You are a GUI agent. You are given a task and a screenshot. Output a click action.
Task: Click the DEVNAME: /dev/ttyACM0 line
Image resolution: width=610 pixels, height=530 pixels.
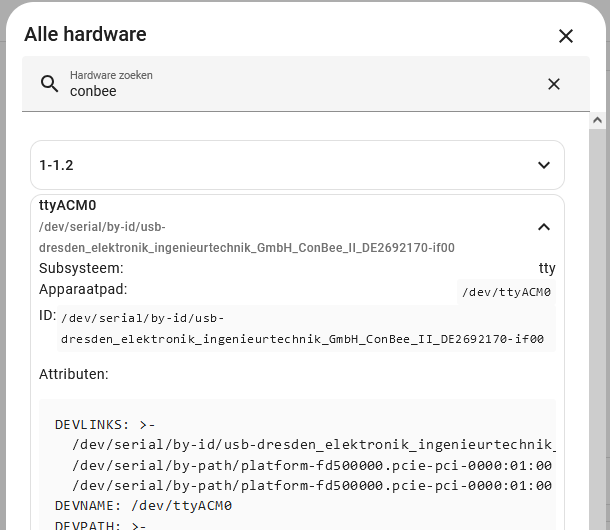pyautogui.click(x=143, y=505)
